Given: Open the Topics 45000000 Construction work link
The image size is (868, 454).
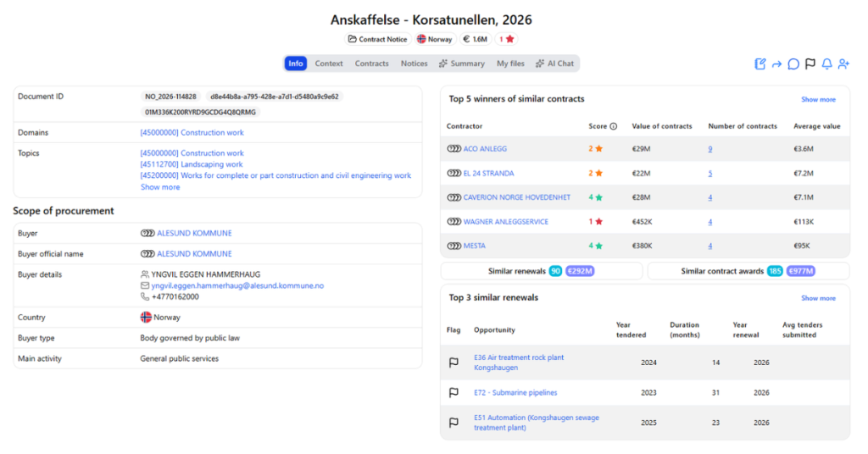Looking at the screenshot, I should [192, 153].
